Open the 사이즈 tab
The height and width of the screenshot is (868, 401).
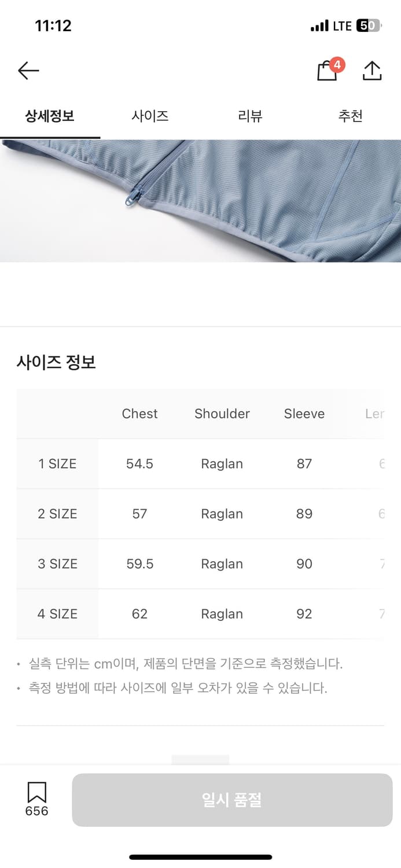pos(150,116)
